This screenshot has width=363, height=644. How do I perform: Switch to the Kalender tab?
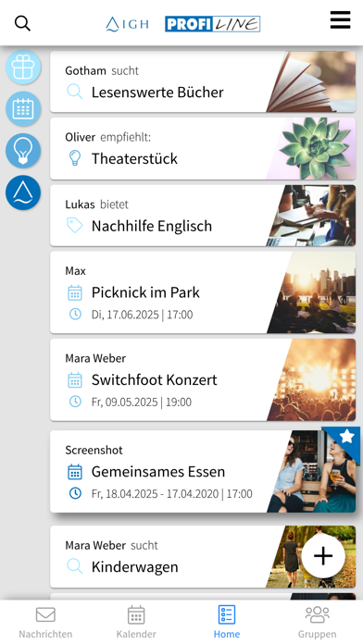click(x=136, y=622)
